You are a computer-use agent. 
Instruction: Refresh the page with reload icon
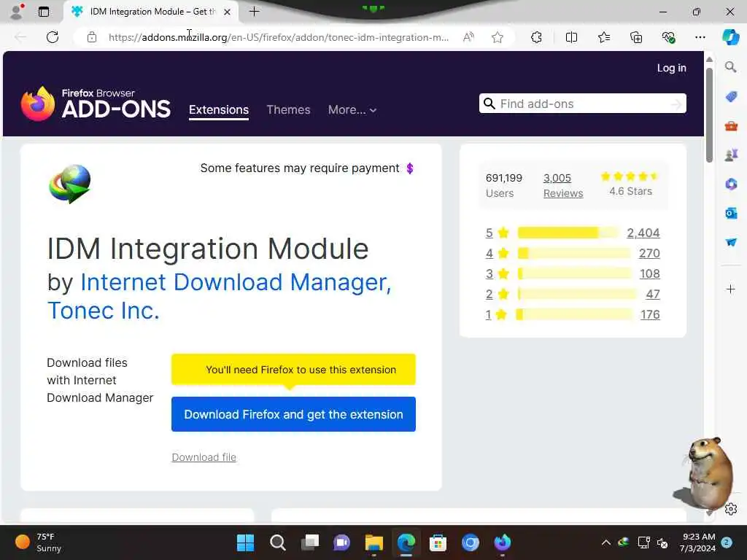[x=53, y=37]
